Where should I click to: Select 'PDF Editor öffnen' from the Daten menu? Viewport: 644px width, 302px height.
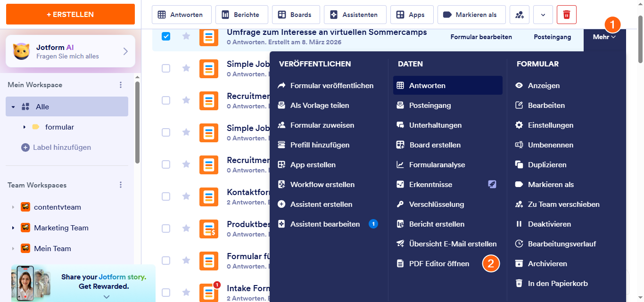click(x=438, y=263)
